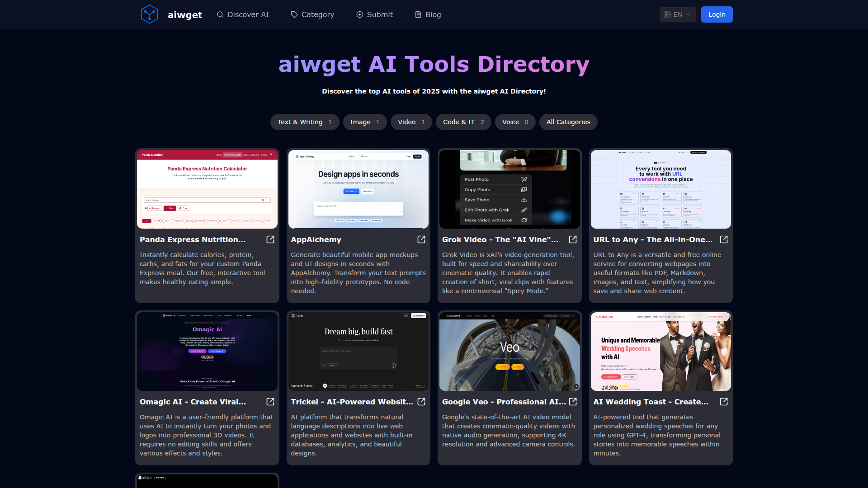Click the description 'AI-powered tool that generates personalized wedding'
Viewport: 868px width, 488px height.
(x=657, y=435)
